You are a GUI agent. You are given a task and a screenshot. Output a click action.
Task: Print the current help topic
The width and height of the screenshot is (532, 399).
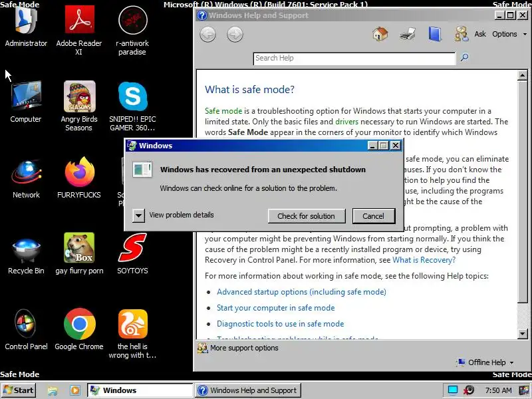coord(408,34)
